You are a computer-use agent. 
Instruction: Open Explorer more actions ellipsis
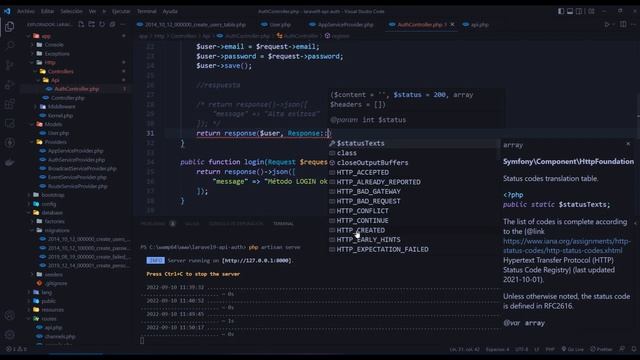click(122, 24)
